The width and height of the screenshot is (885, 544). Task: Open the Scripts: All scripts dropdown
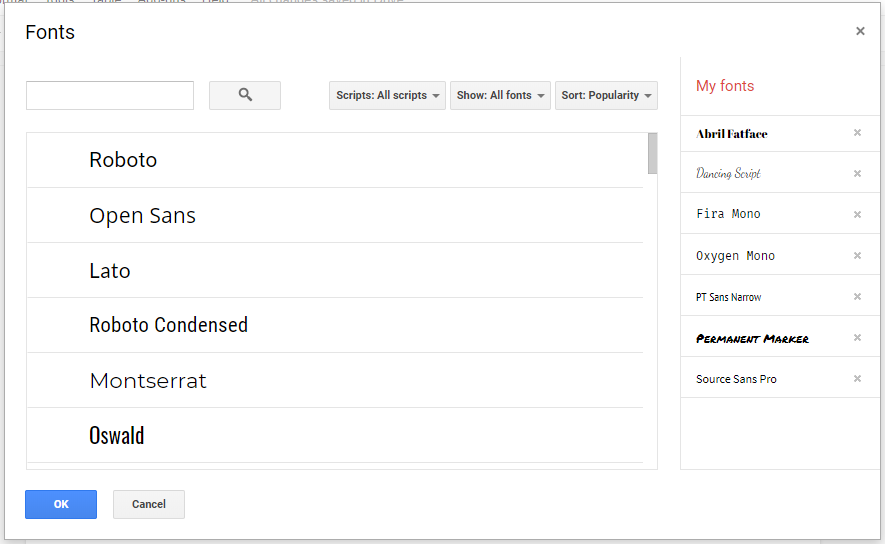point(387,95)
